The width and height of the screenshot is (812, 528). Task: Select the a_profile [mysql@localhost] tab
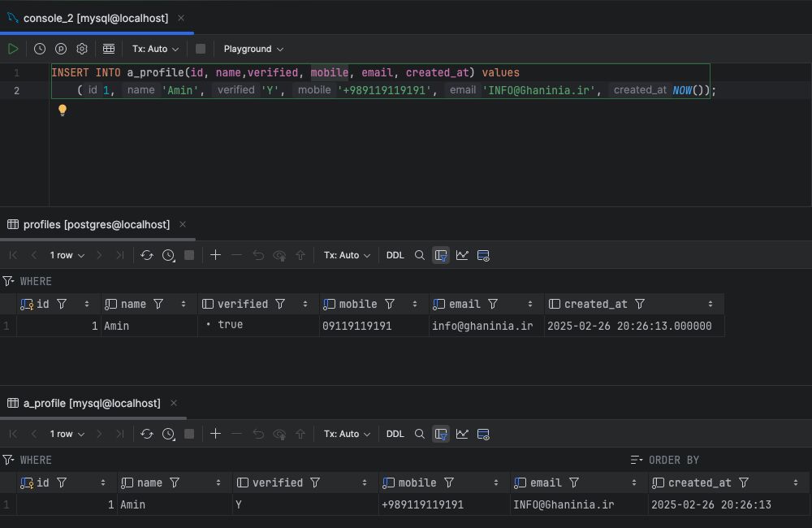pos(92,403)
